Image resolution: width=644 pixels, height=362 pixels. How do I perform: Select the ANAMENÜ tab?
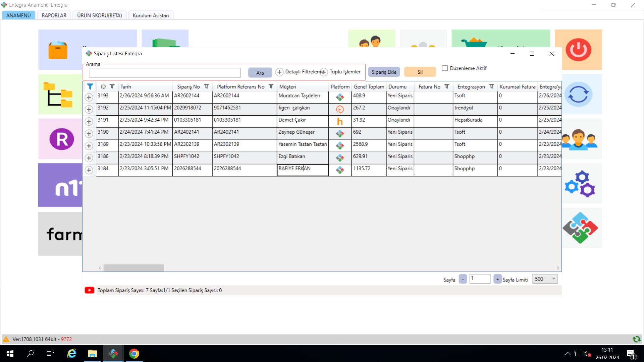point(18,15)
